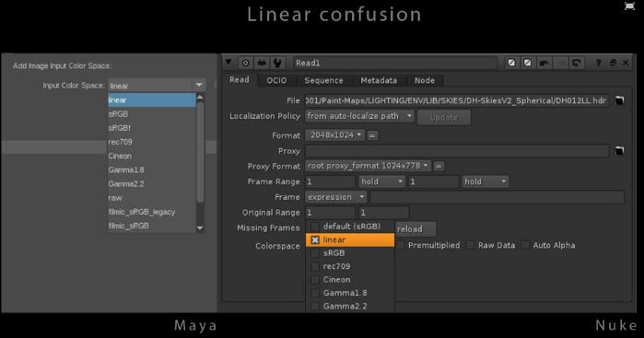
Task: Choose linear in Maya color space list
Action: point(151,99)
